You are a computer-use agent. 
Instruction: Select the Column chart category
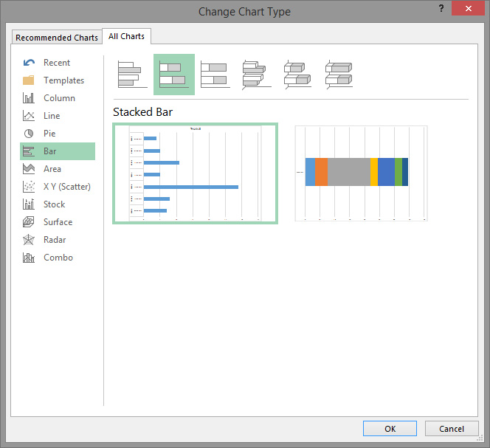[59, 98]
